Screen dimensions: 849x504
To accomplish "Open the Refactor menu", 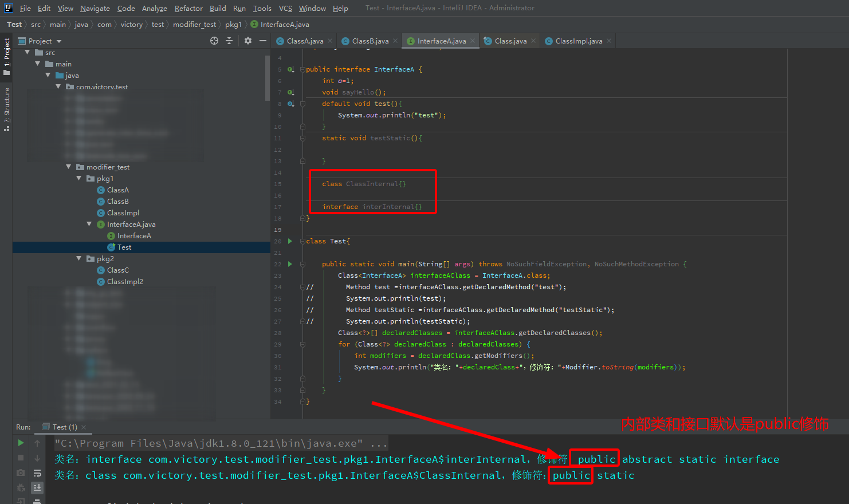I will tap(188, 8).
